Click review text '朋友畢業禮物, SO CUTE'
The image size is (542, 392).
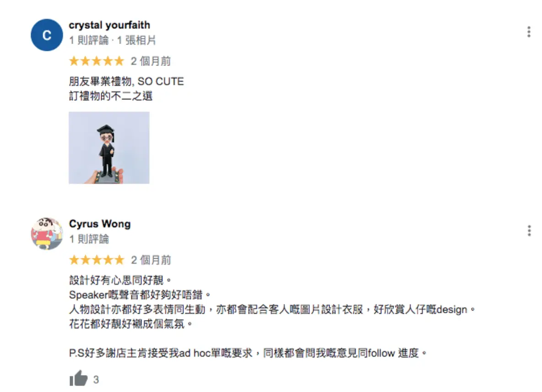pos(126,82)
